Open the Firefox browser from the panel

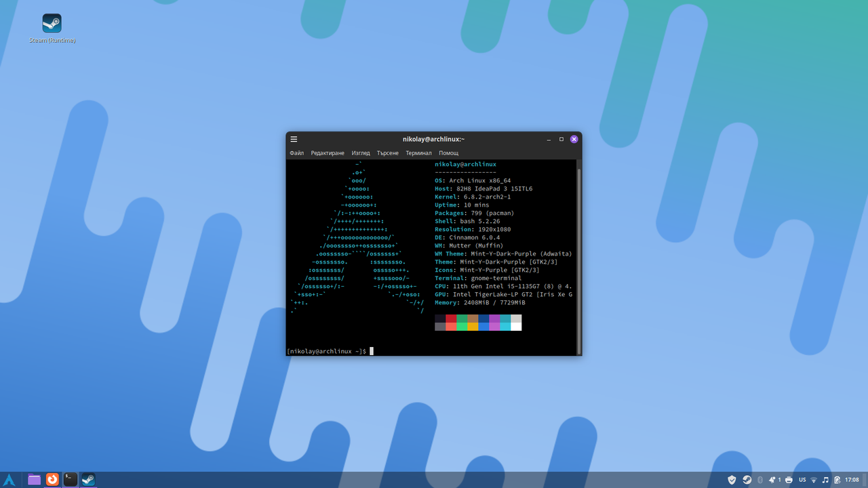pyautogui.click(x=52, y=480)
